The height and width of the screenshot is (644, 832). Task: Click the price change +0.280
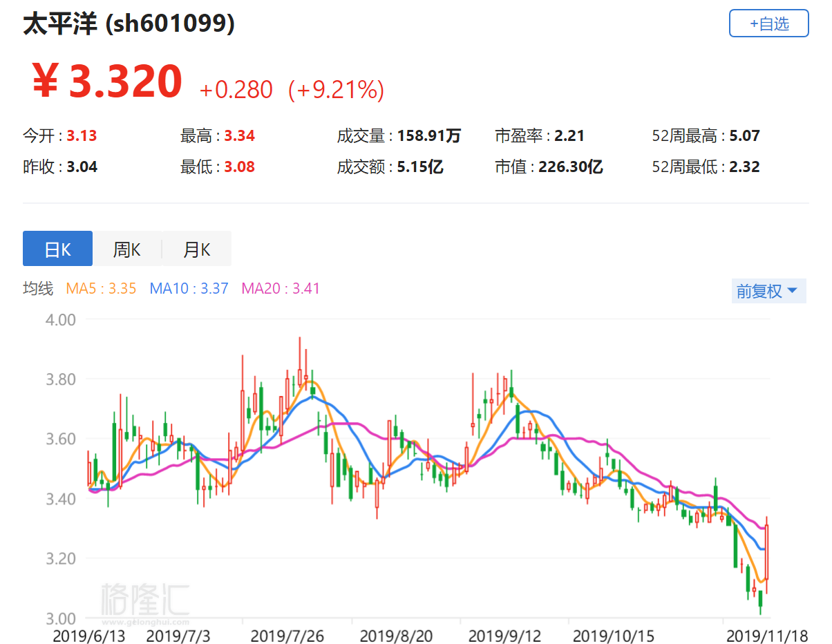236,89
